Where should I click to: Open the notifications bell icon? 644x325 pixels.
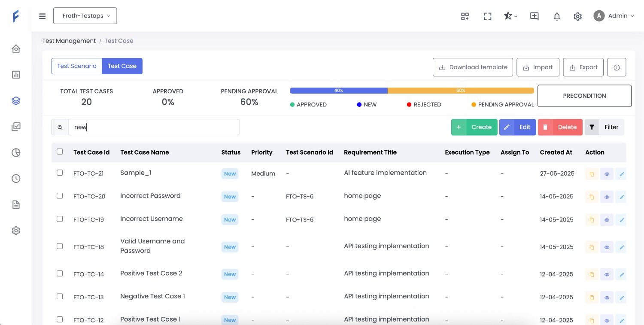pyautogui.click(x=557, y=16)
